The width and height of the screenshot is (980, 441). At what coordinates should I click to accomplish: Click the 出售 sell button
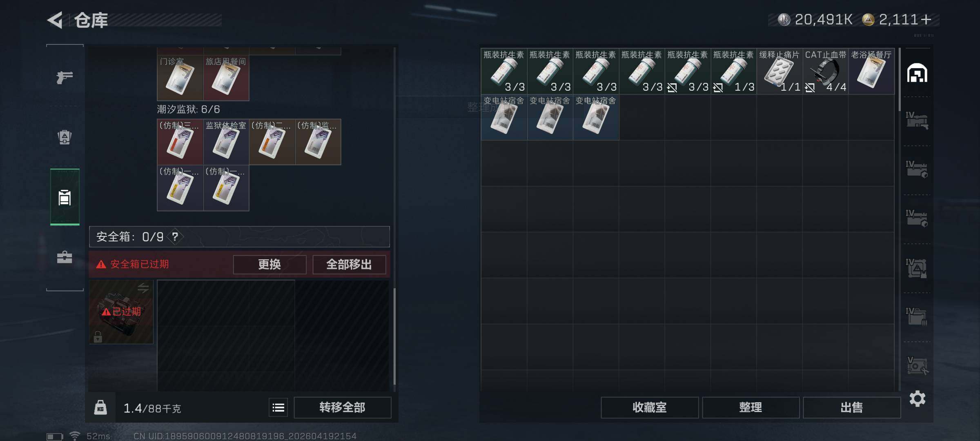click(852, 408)
